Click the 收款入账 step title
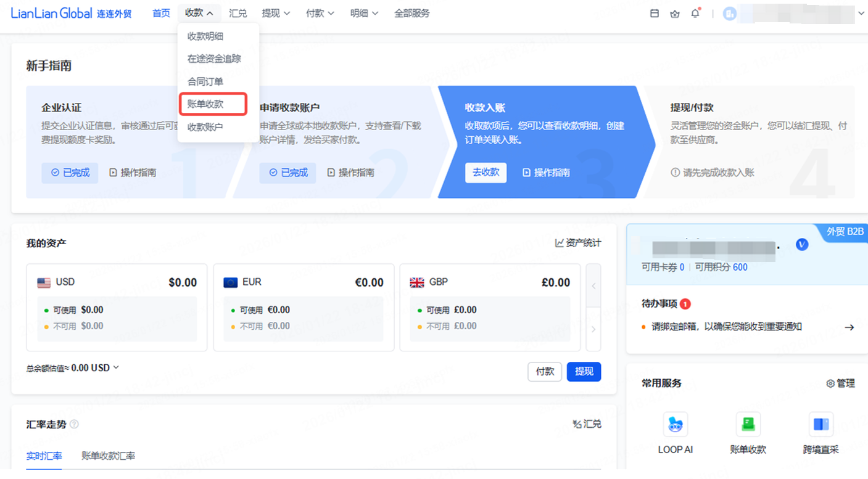Image resolution: width=868 pixels, height=479 pixels. point(485,108)
